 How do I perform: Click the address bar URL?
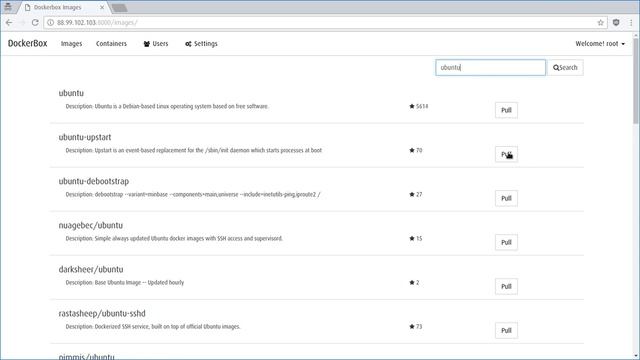coord(97,22)
